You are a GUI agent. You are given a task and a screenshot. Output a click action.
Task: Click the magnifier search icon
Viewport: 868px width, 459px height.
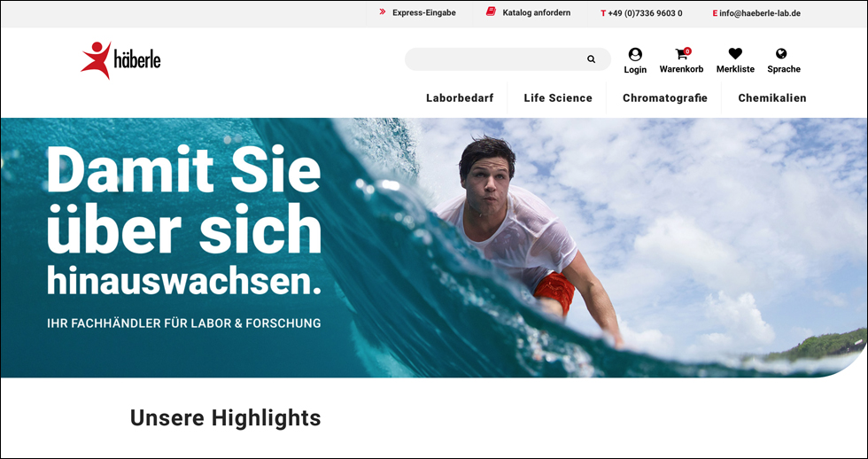[592, 59]
